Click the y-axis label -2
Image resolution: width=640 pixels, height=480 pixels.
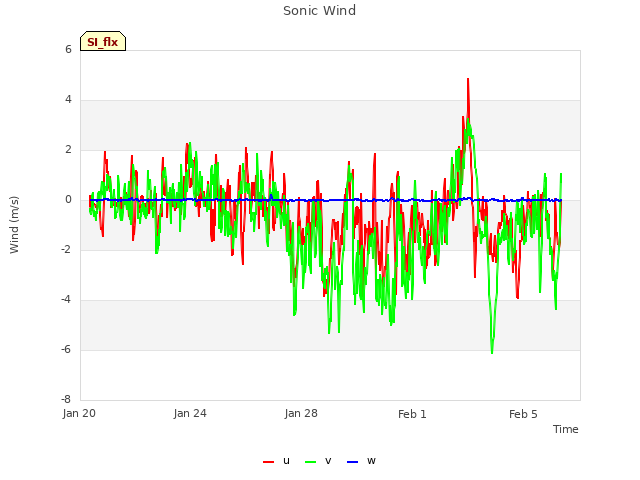click(66, 249)
